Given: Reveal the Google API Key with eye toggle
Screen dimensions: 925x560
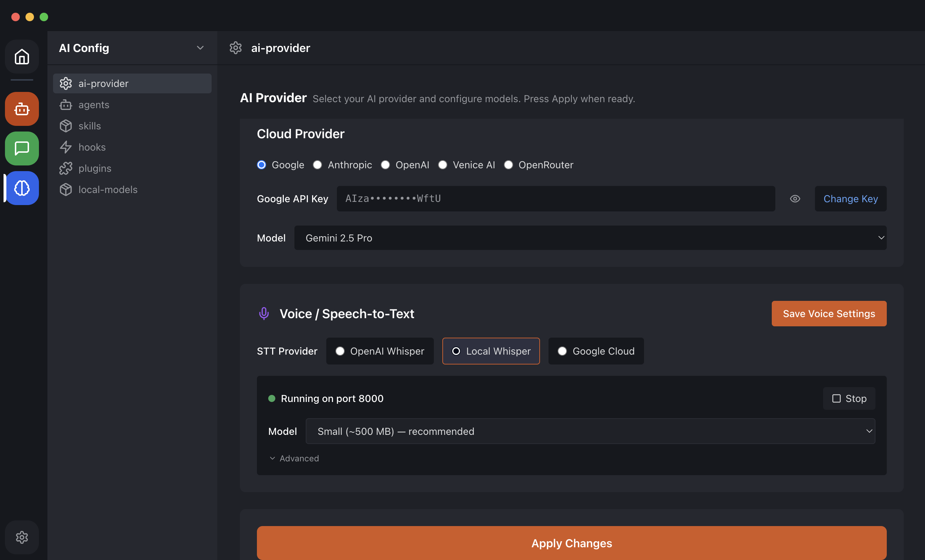Looking at the screenshot, I should 795,199.
